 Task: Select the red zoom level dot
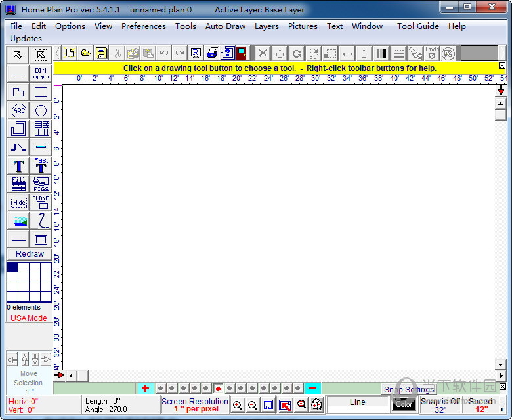pyautogui.click(x=218, y=388)
